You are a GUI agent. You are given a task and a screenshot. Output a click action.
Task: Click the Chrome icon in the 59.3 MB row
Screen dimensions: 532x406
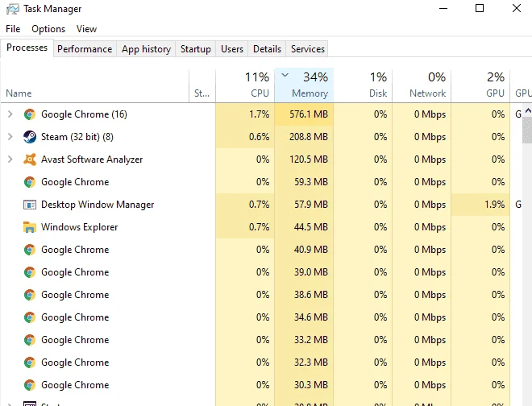(x=30, y=182)
